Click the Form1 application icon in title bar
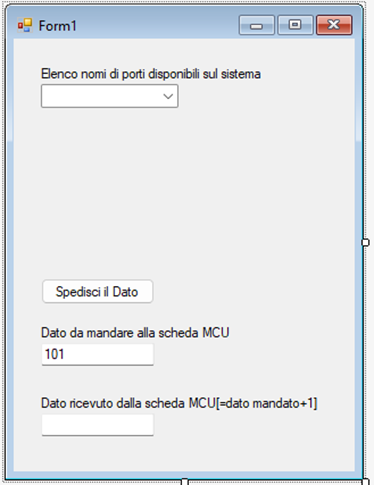 25,25
